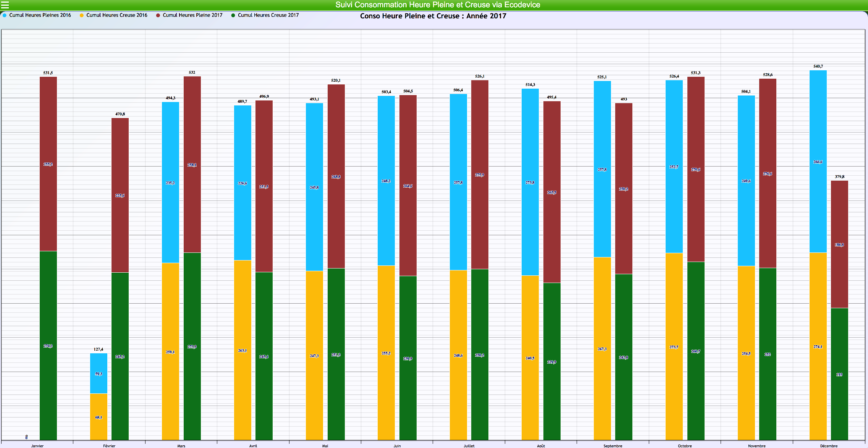
Task: Select the Février axis label
Action: tap(109, 446)
